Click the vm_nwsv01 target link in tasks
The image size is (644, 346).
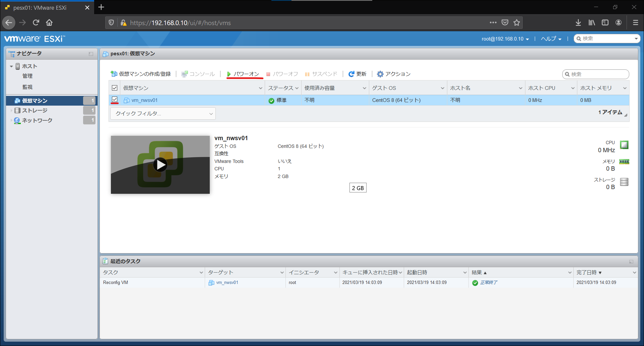point(227,283)
